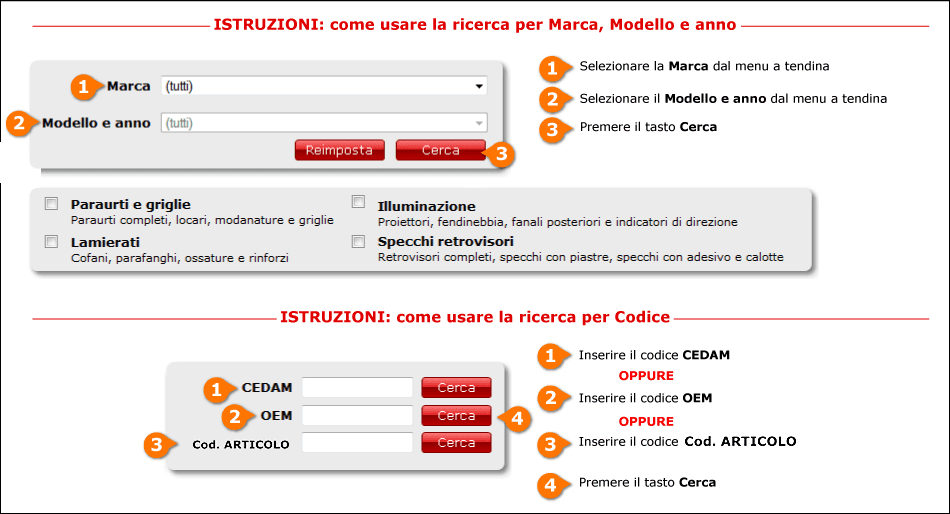Click orange step 1 badge beside Marca label

pyautogui.click(x=84, y=87)
